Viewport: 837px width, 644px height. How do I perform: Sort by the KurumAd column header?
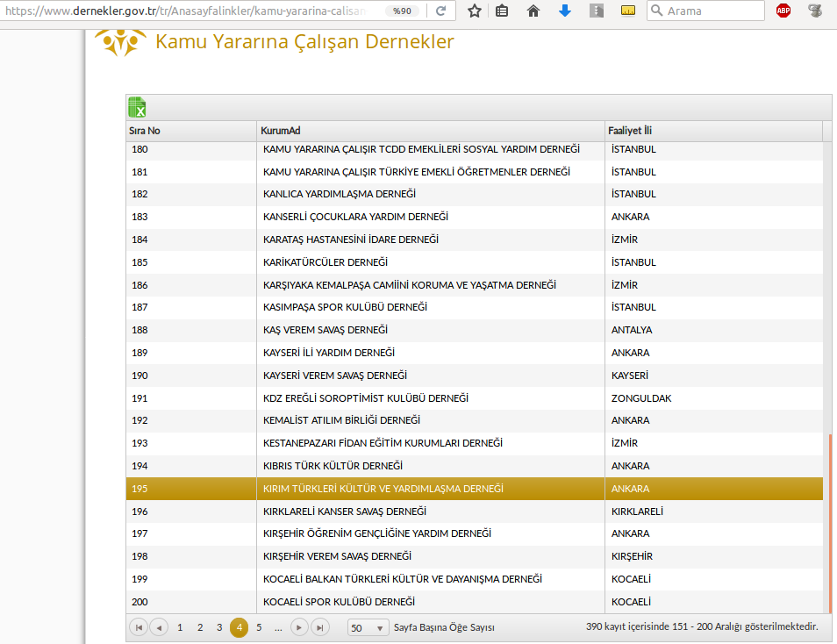click(281, 131)
